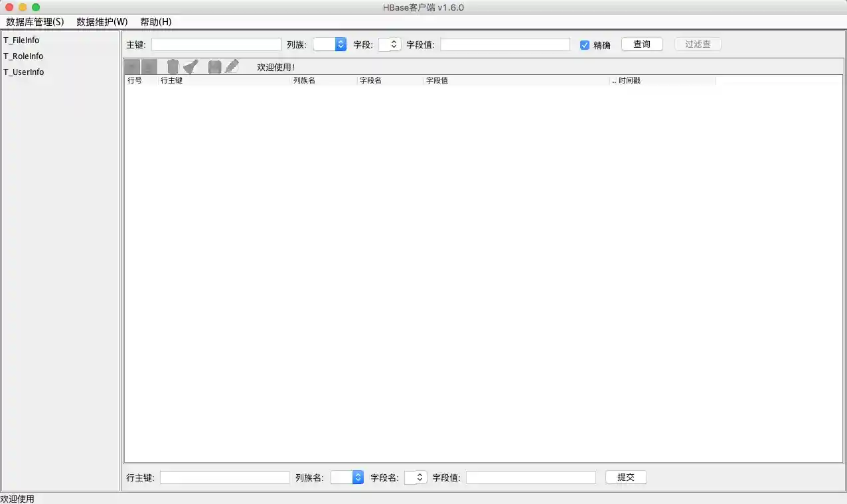Click the 过滤查 button
Image resolution: width=847 pixels, height=504 pixels.
point(698,44)
